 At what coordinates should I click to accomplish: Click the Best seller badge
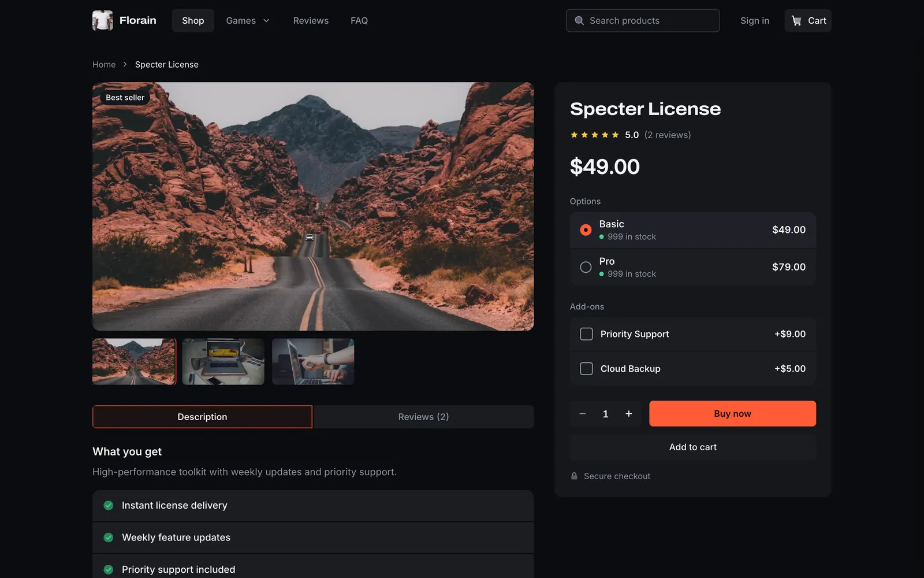125,98
